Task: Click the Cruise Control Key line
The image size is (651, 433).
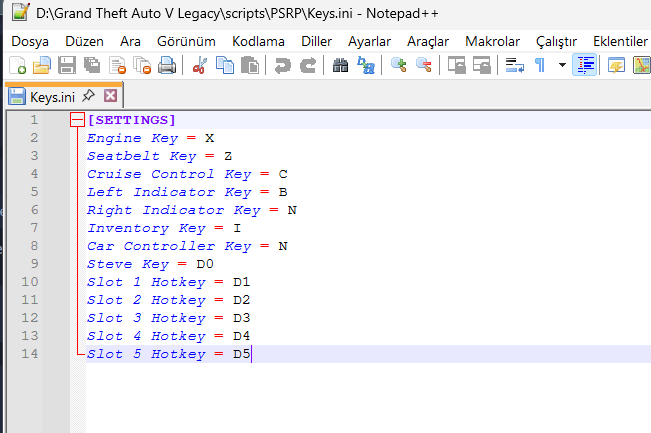Action: [x=187, y=174]
